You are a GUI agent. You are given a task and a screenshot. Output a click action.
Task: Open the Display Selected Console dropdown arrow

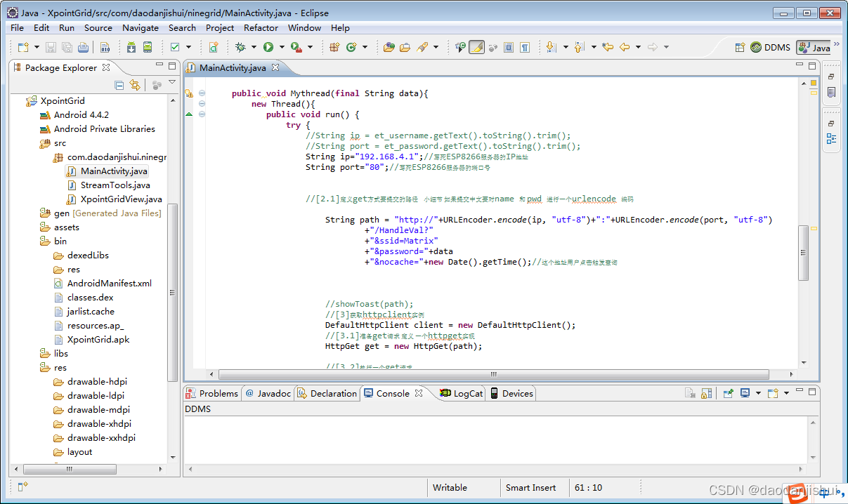758,393
